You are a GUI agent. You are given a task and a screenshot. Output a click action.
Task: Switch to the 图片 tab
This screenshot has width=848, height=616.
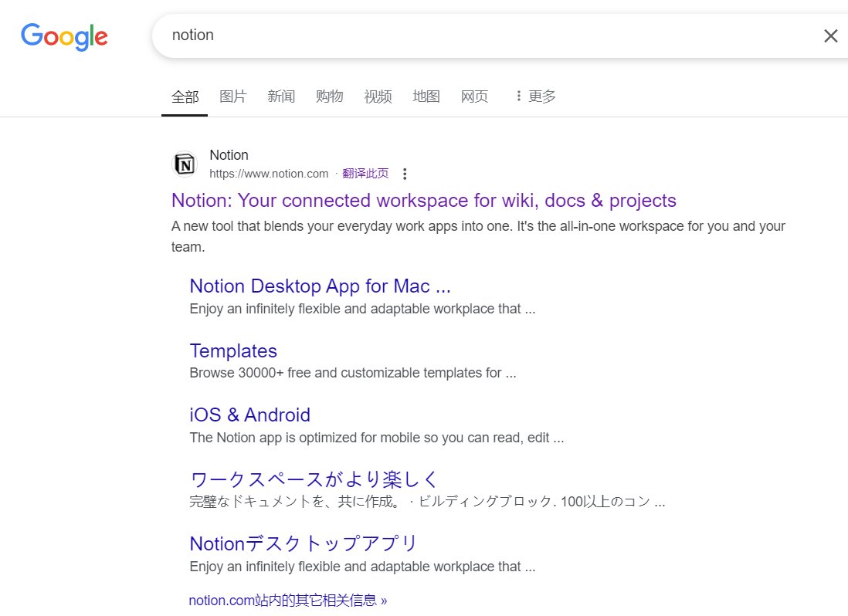pos(233,96)
